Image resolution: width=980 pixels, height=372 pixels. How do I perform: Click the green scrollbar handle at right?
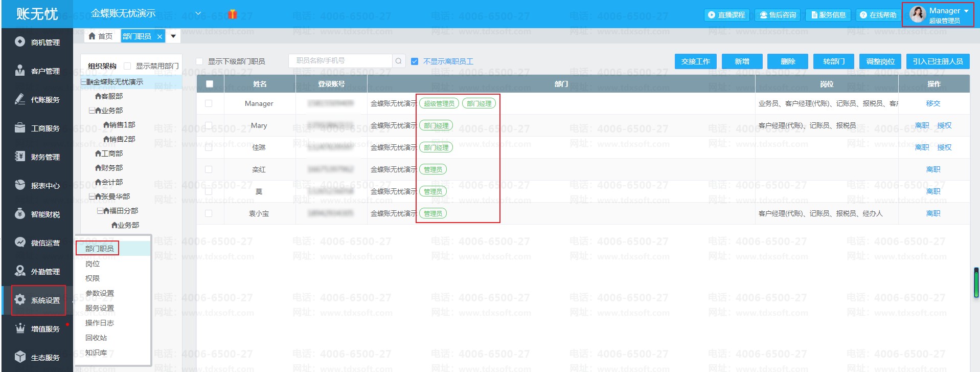point(976,282)
